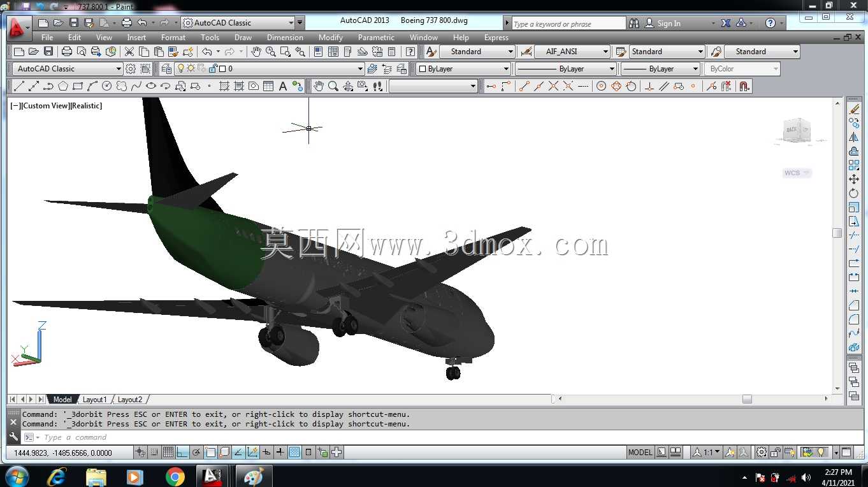Open the Dimension menu

click(x=285, y=38)
